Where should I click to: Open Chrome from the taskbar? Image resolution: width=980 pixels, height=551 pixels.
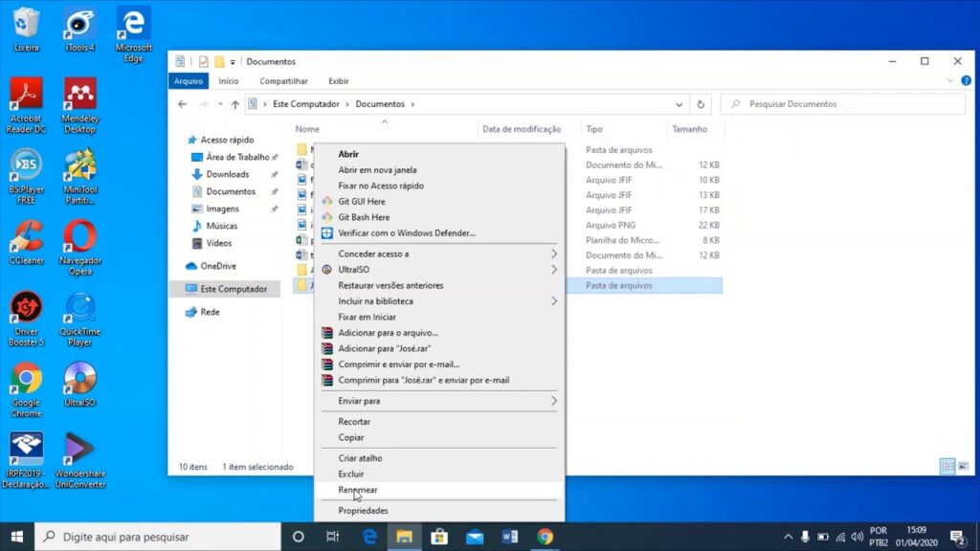tap(545, 537)
